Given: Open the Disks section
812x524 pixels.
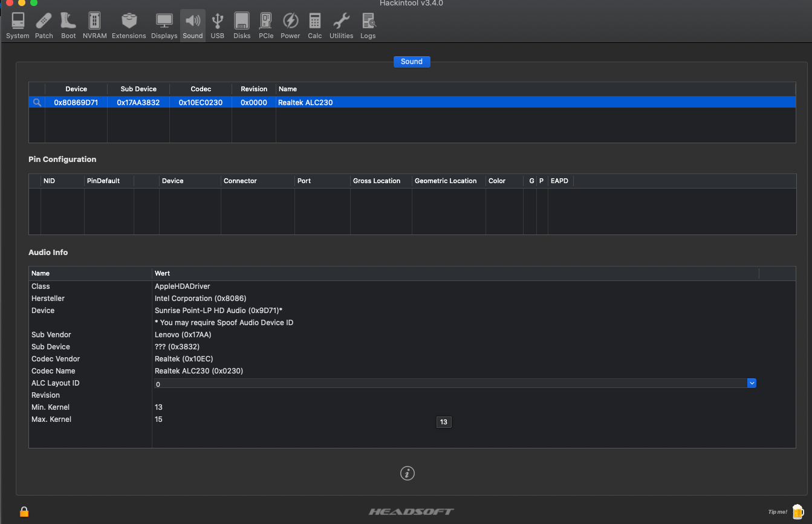Looking at the screenshot, I should point(242,25).
